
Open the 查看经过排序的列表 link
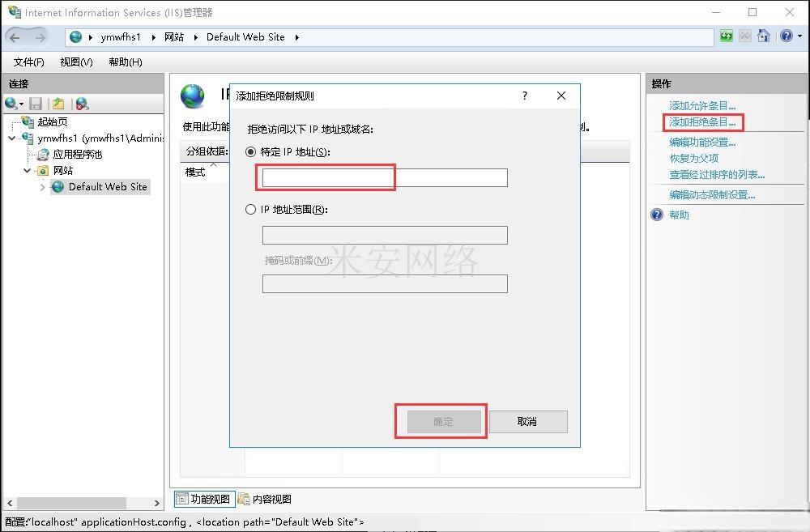[717, 175]
